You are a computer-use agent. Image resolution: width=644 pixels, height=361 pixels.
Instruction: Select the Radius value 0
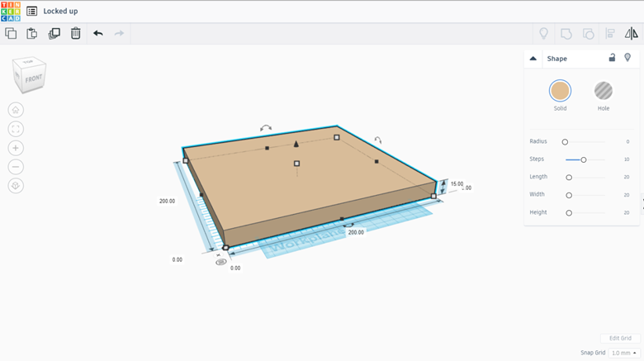tap(627, 141)
